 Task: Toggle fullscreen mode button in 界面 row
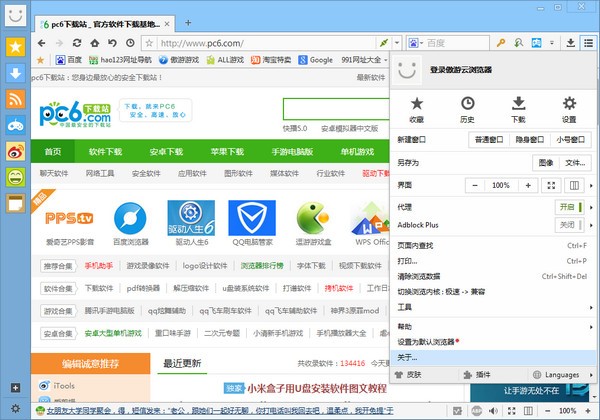[x=551, y=186]
